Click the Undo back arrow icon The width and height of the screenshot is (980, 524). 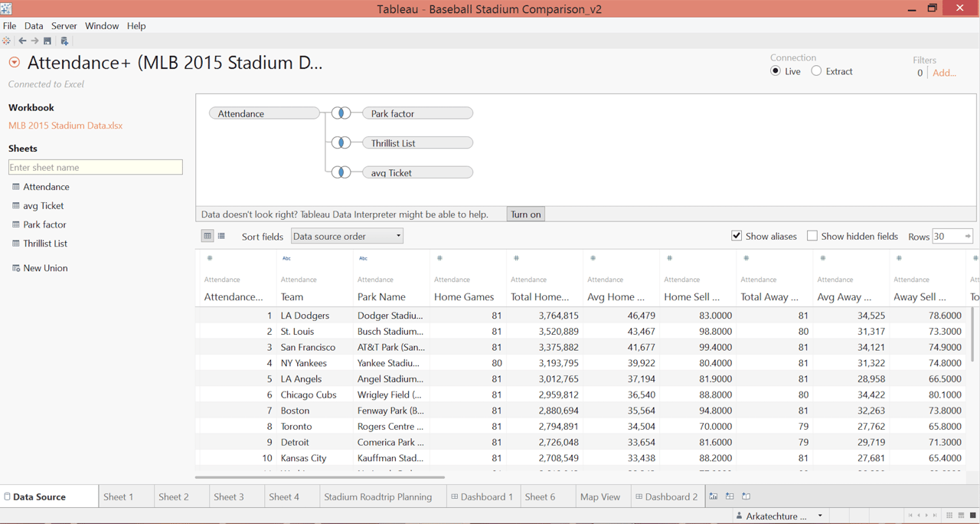22,41
